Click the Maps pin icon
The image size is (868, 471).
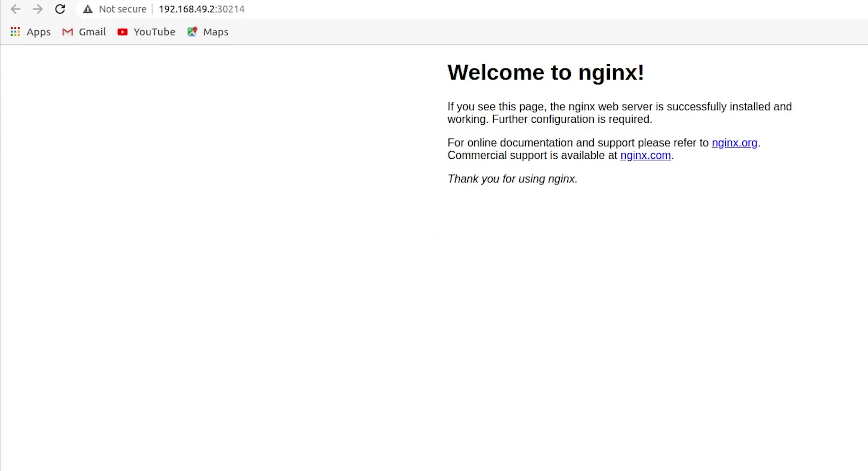point(192,32)
